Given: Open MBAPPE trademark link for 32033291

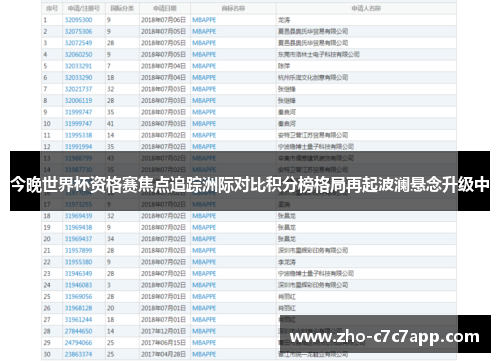Looking at the screenshot, I should [204, 66].
